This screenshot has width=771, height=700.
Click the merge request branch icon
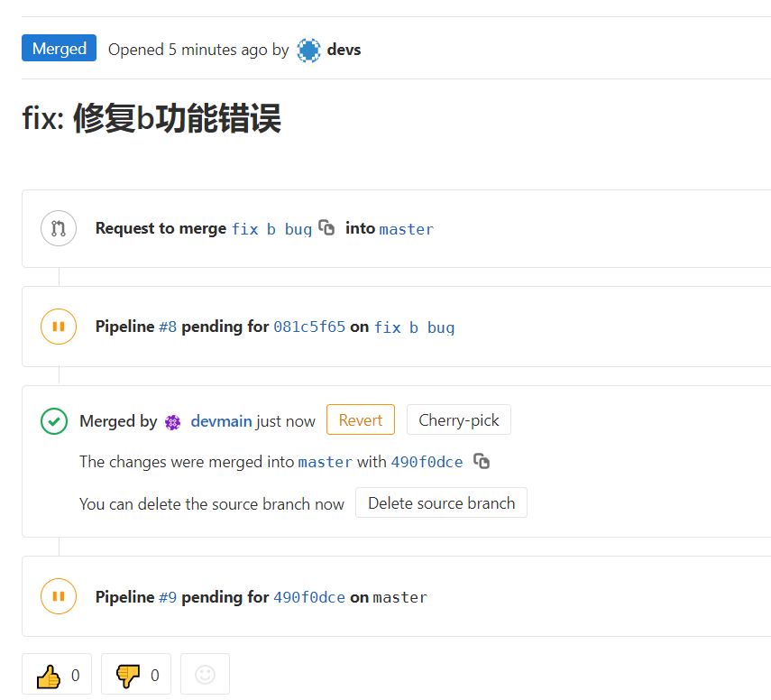pyautogui.click(x=59, y=228)
